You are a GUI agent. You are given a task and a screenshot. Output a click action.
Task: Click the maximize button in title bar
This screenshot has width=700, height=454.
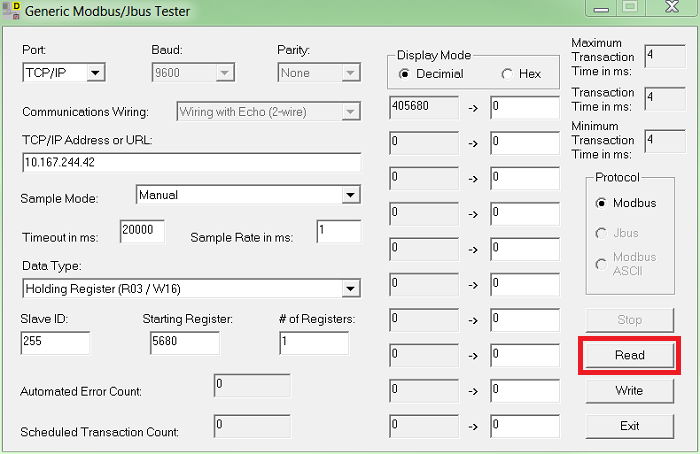coord(630,7)
